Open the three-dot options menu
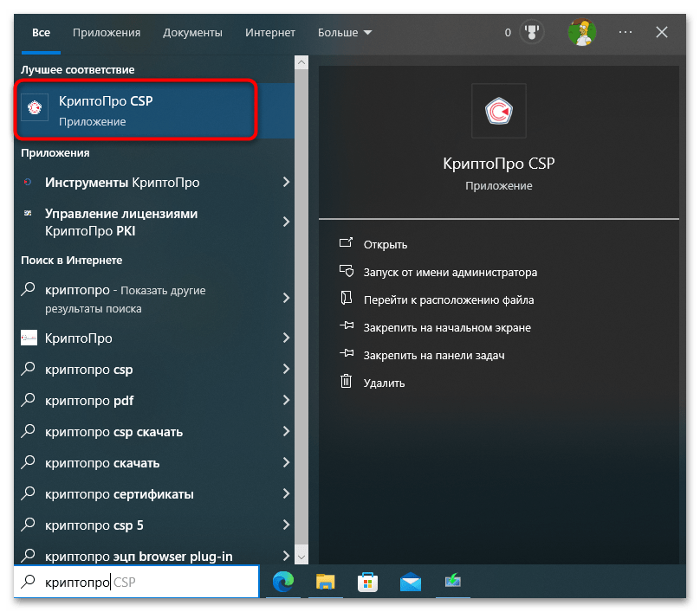The image size is (700, 612). 625,32
